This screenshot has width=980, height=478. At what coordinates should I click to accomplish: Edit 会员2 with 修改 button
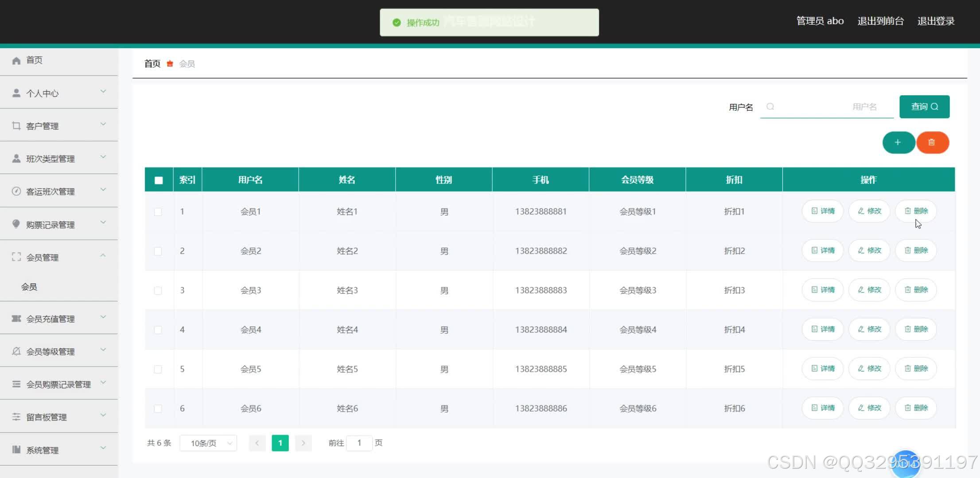pos(869,251)
